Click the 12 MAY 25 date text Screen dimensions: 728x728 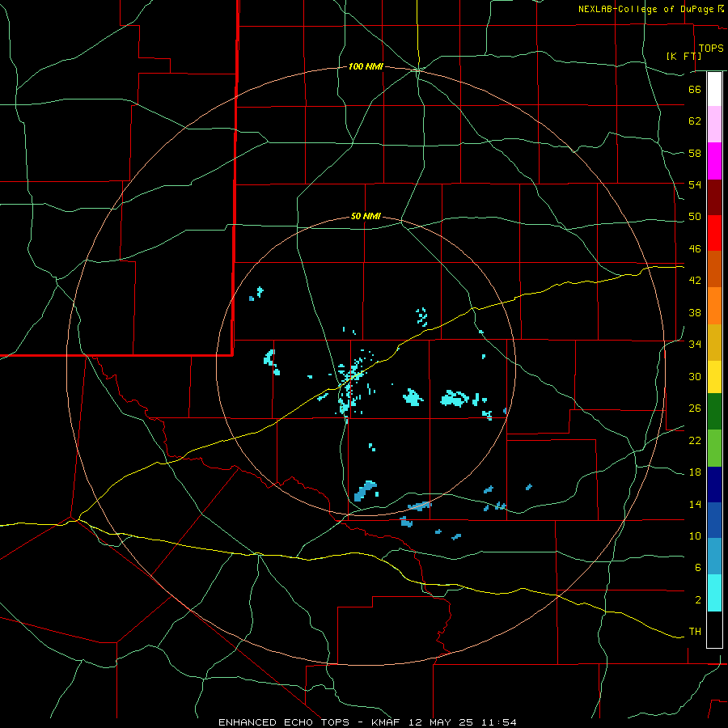[441, 722]
